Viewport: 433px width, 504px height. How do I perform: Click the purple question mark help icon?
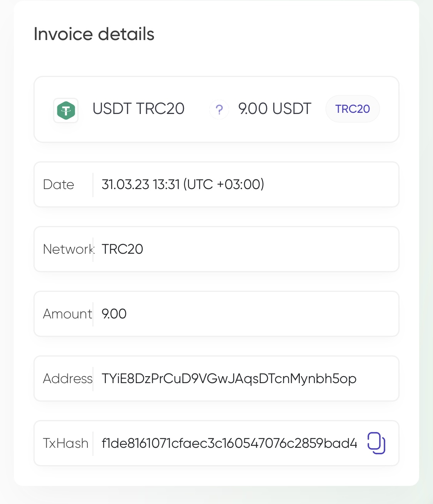pyautogui.click(x=219, y=110)
